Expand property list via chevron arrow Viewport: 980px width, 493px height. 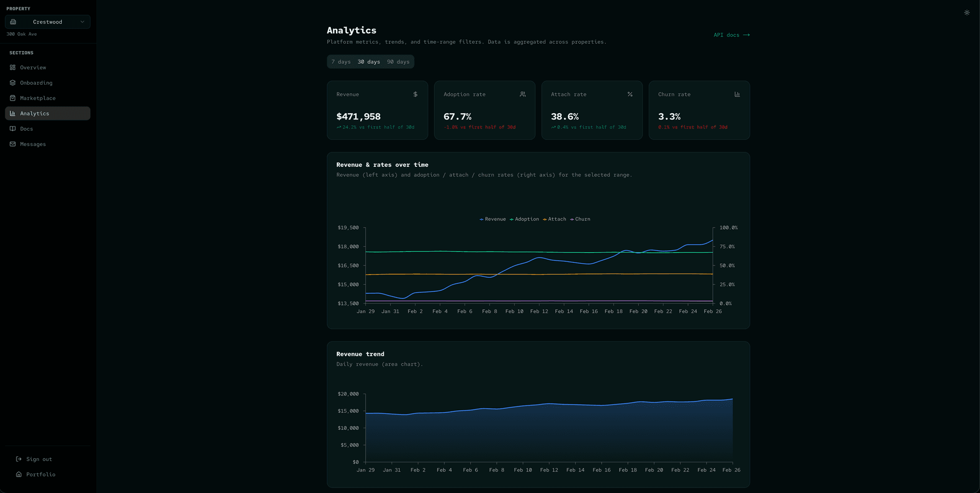(x=82, y=22)
